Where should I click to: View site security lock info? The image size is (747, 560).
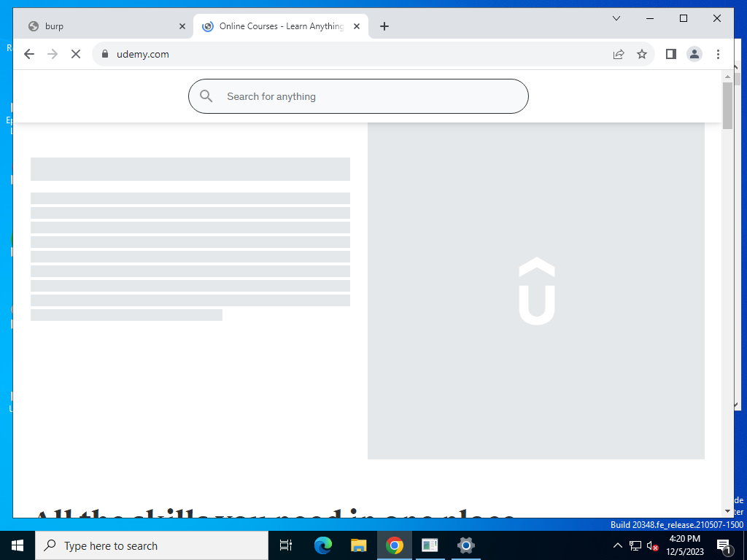pyautogui.click(x=105, y=54)
